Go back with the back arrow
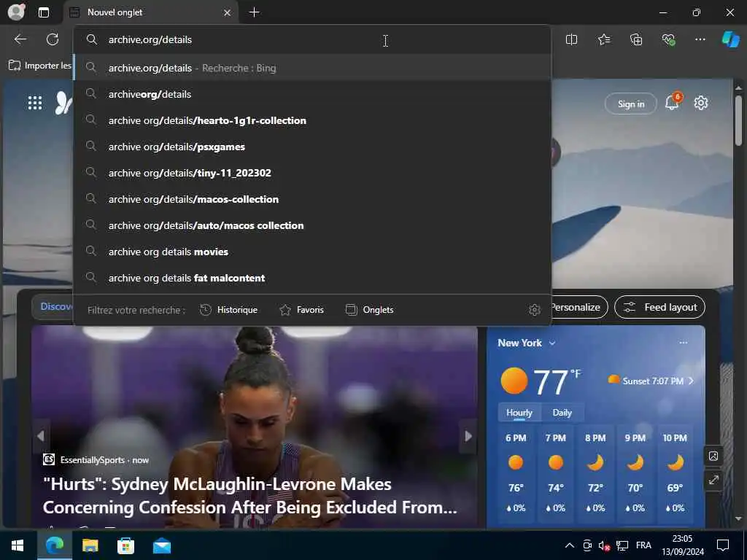 [x=20, y=39]
